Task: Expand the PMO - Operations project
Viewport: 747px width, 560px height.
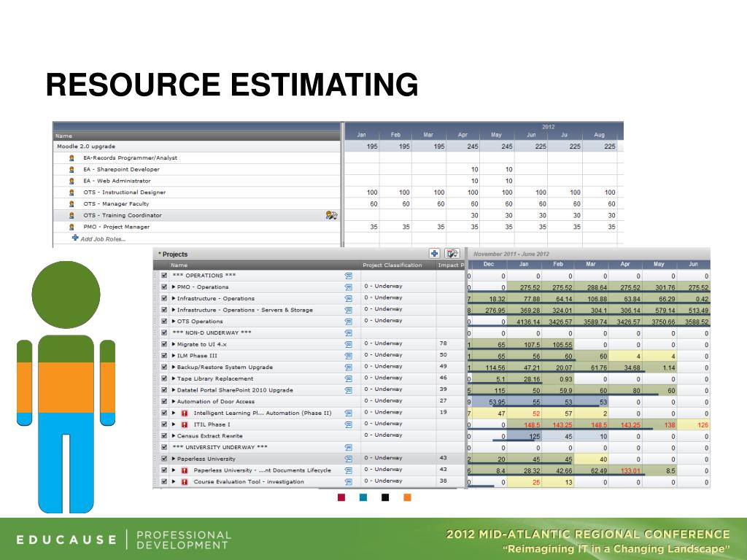Action: [x=174, y=287]
